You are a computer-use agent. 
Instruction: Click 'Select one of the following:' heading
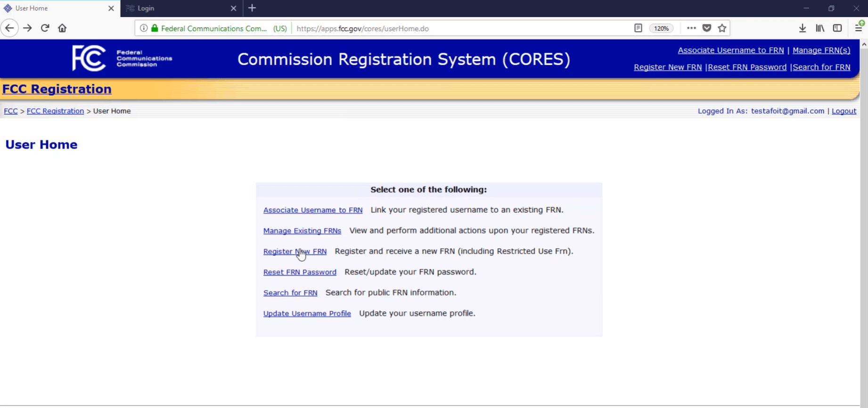pyautogui.click(x=429, y=190)
